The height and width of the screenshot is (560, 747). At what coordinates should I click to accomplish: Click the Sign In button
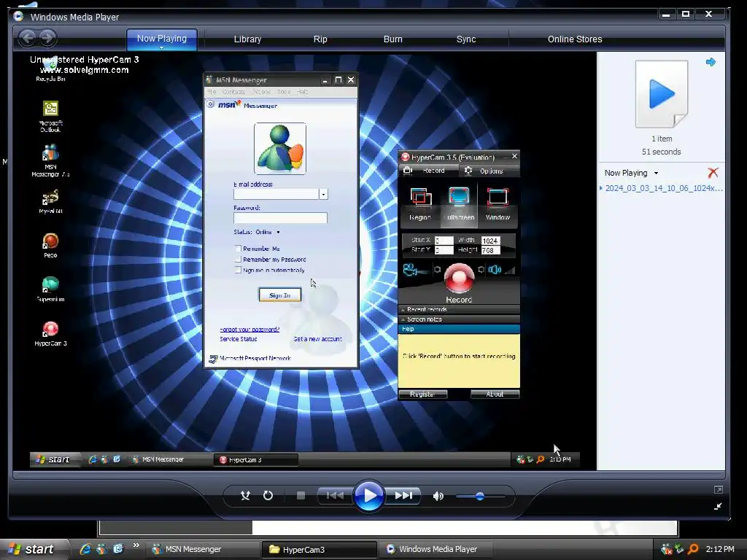pos(280,295)
